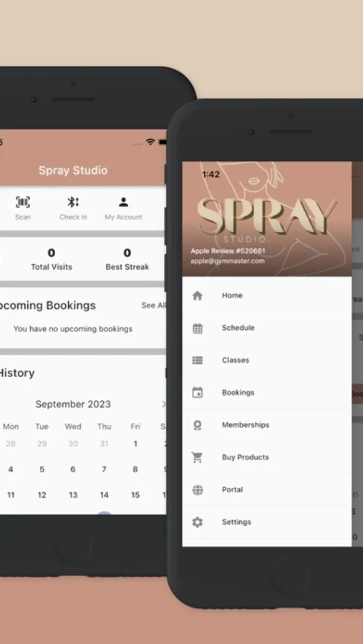Tap the September 2023 month label
The width and height of the screenshot is (363, 644).
pyautogui.click(x=73, y=404)
